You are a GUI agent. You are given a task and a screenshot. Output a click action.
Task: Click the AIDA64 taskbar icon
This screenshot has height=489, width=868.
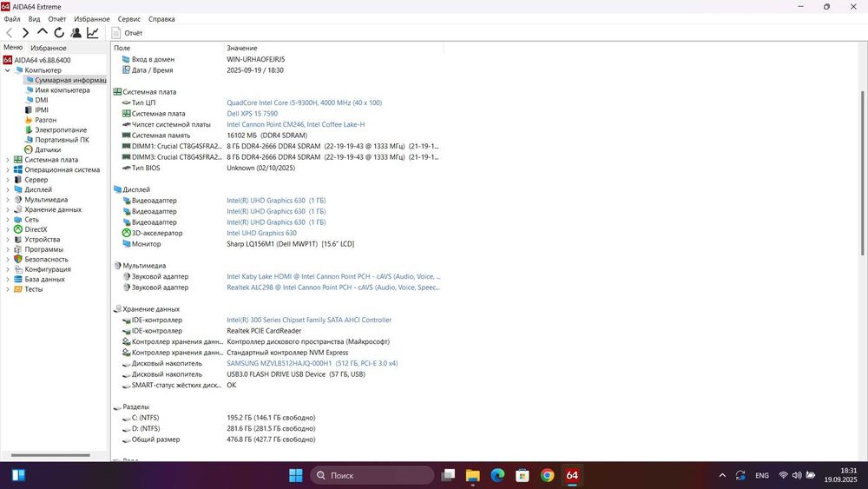(x=572, y=475)
